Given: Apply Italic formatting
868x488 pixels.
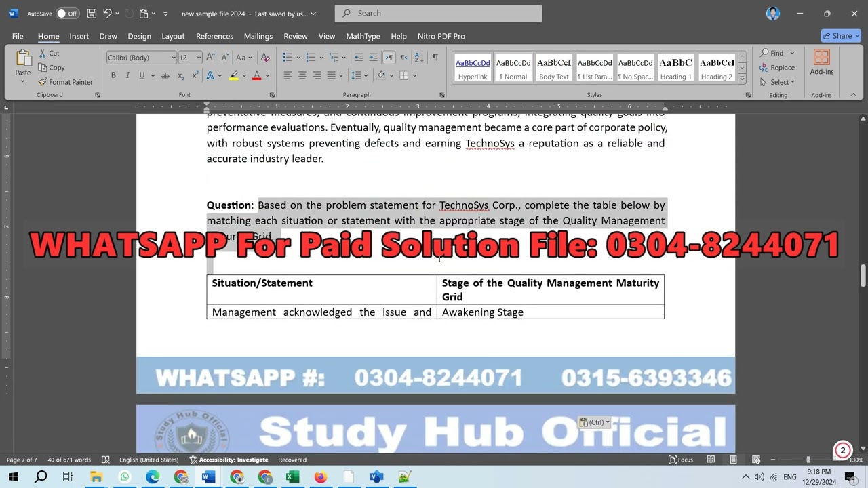Looking at the screenshot, I should click(x=127, y=76).
